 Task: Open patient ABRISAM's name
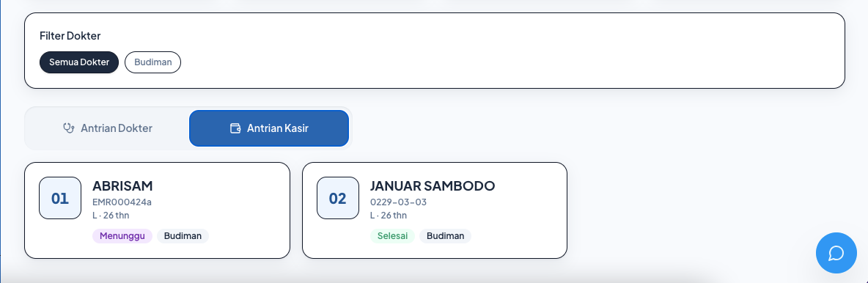pos(122,185)
